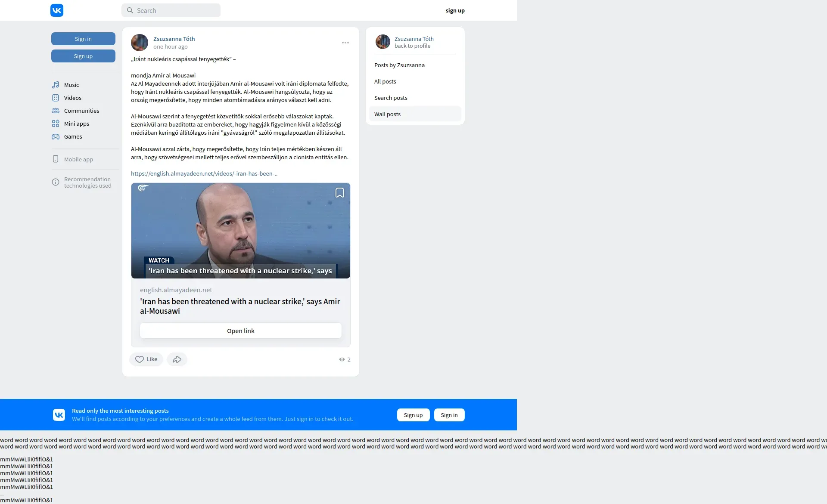
Task: Select All posts filter
Action: [x=385, y=81]
